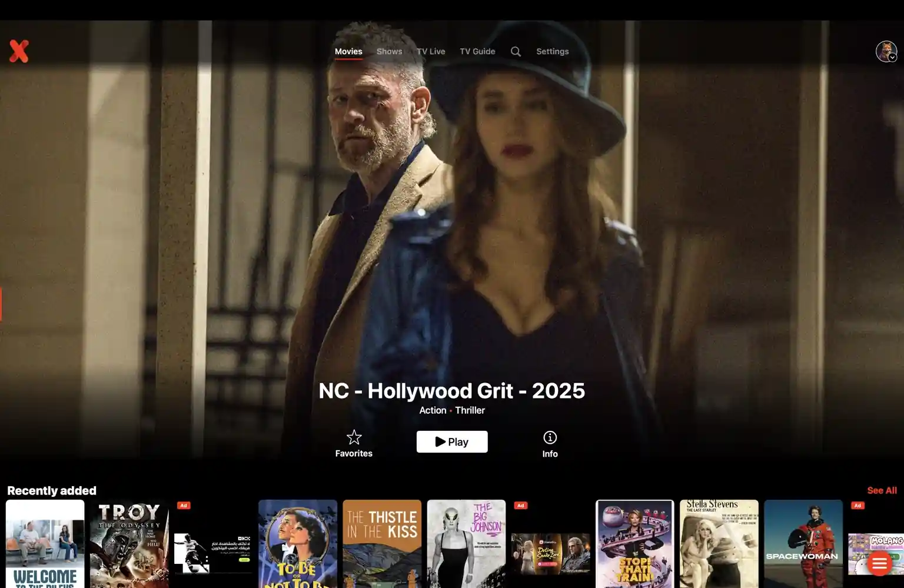Click the Thriller genre label
The image size is (904, 588).
point(470,410)
